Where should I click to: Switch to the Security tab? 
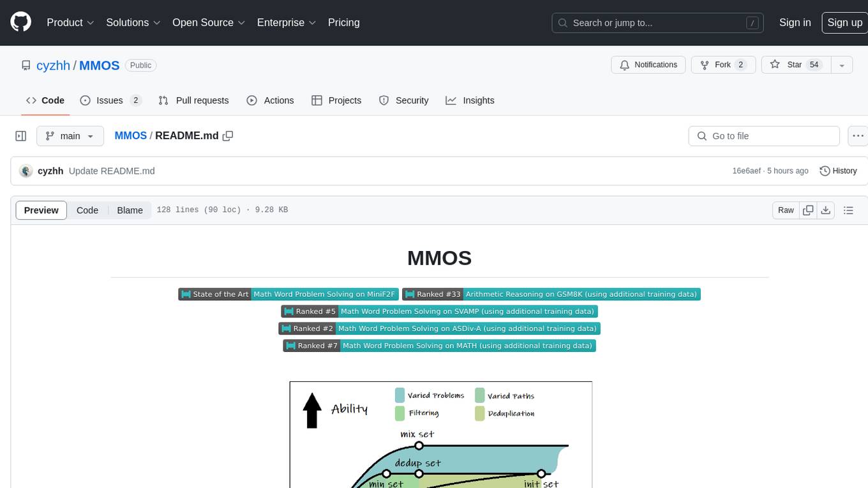coord(403,100)
